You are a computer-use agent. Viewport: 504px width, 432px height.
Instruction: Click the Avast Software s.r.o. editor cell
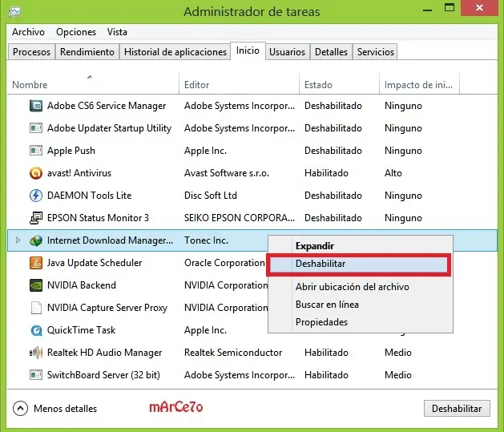click(x=227, y=173)
